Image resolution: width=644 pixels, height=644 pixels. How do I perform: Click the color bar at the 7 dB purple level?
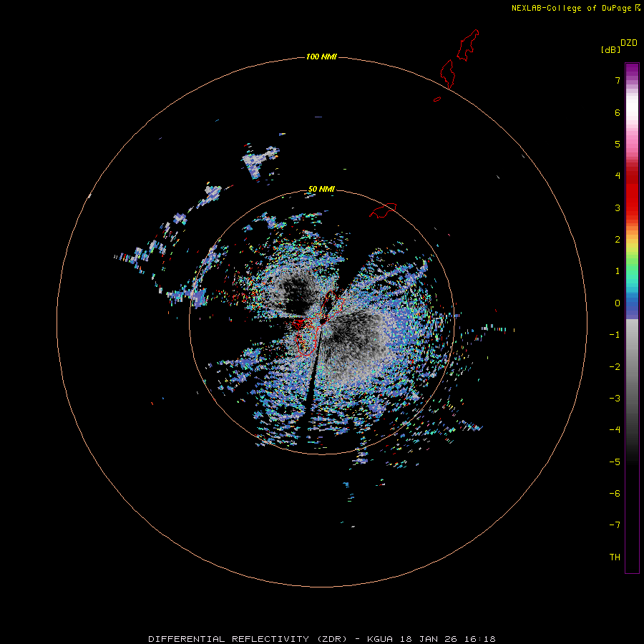pos(632,80)
